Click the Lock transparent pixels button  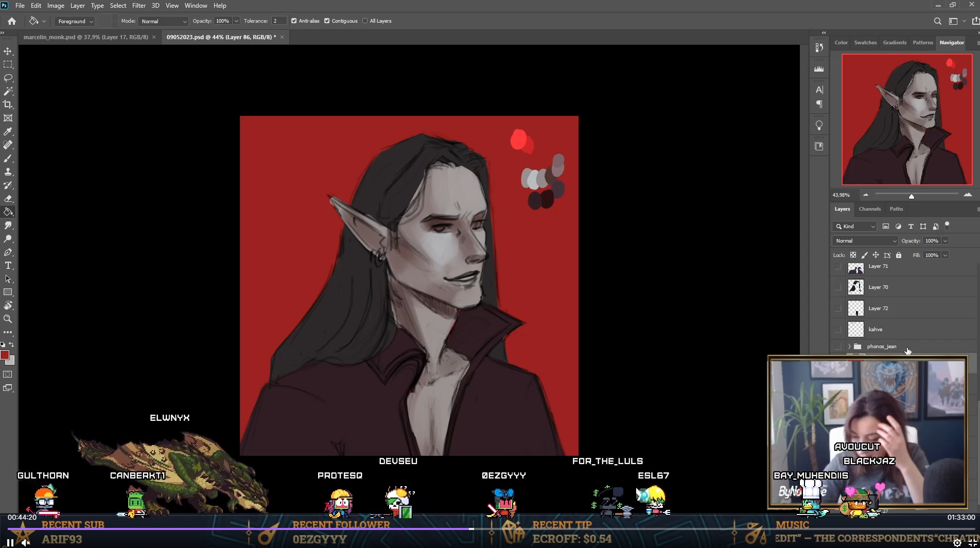point(853,255)
